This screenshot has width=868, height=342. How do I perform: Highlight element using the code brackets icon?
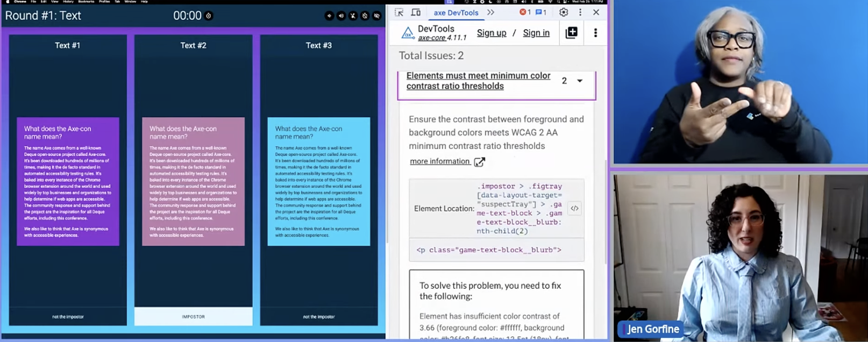tap(574, 209)
